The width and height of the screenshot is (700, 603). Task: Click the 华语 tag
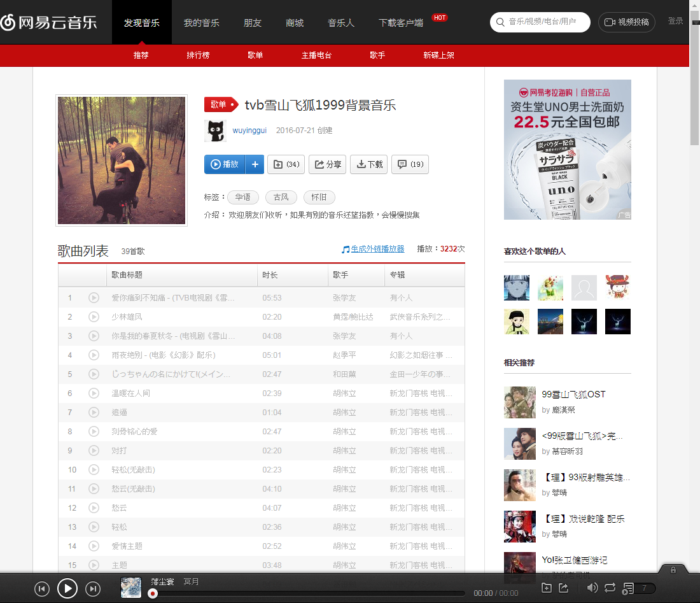(x=243, y=197)
